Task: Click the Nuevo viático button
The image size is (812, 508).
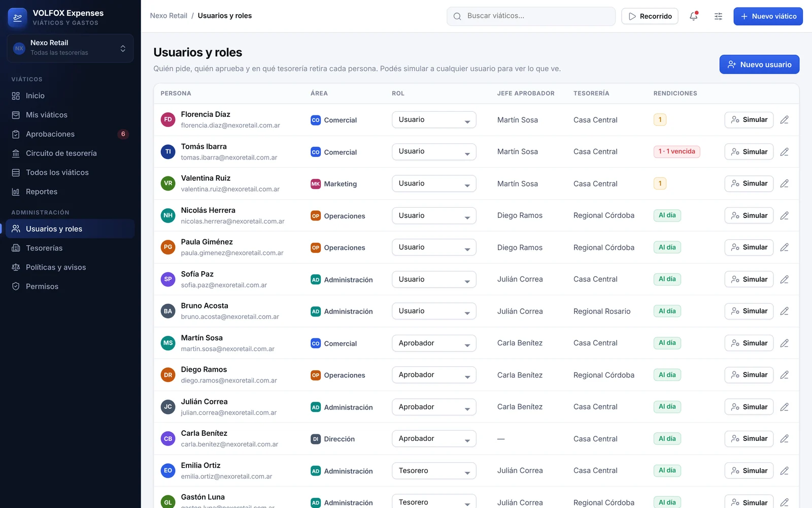Action: pos(768,16)
